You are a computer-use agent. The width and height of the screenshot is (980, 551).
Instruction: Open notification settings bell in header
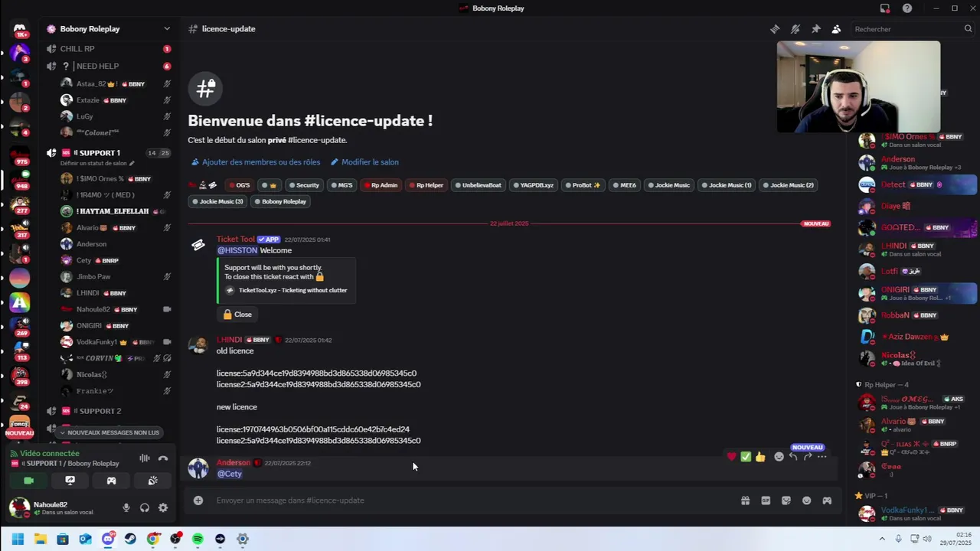(x=795, y=29)
